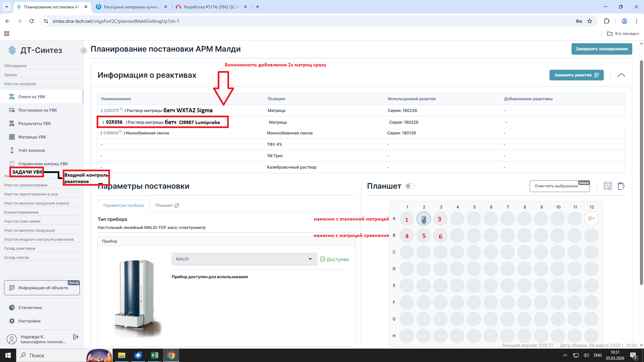Open Матрицы УВК sidebar icon
This screenshot has width=644, height=362.
coord(12,137)
